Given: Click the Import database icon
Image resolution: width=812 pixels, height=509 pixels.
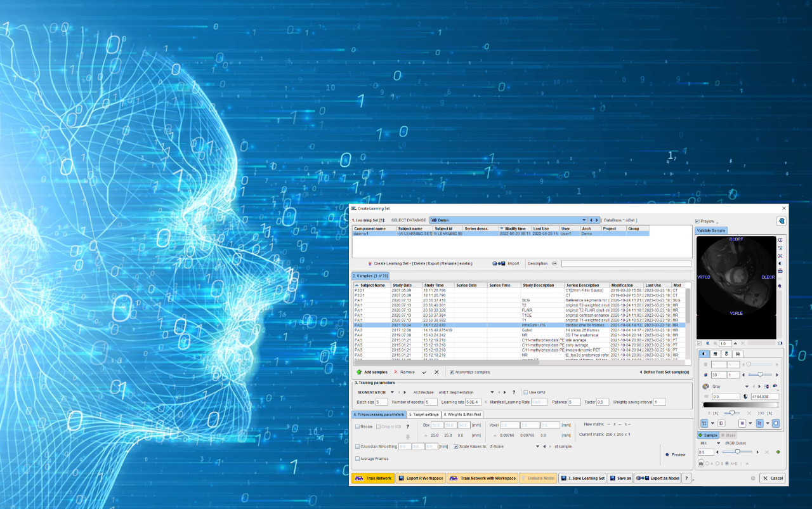Looking at the screenshot, I should pos(499,263).
